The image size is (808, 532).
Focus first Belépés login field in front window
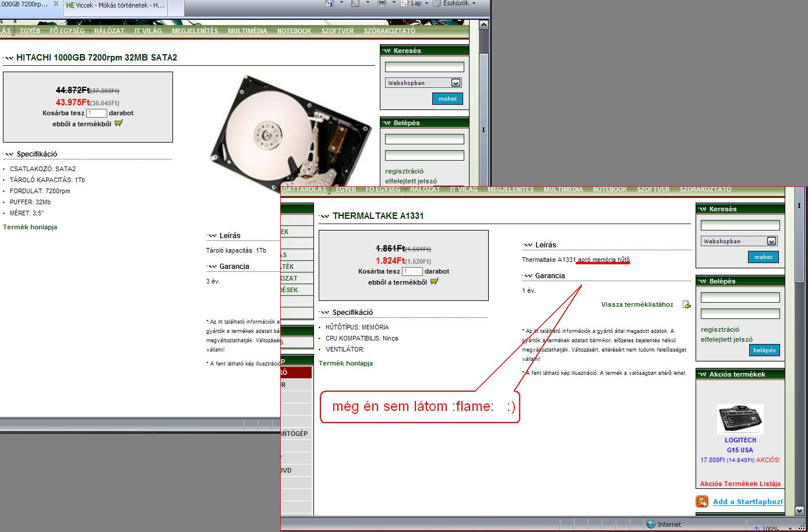[x=740, y=297]
